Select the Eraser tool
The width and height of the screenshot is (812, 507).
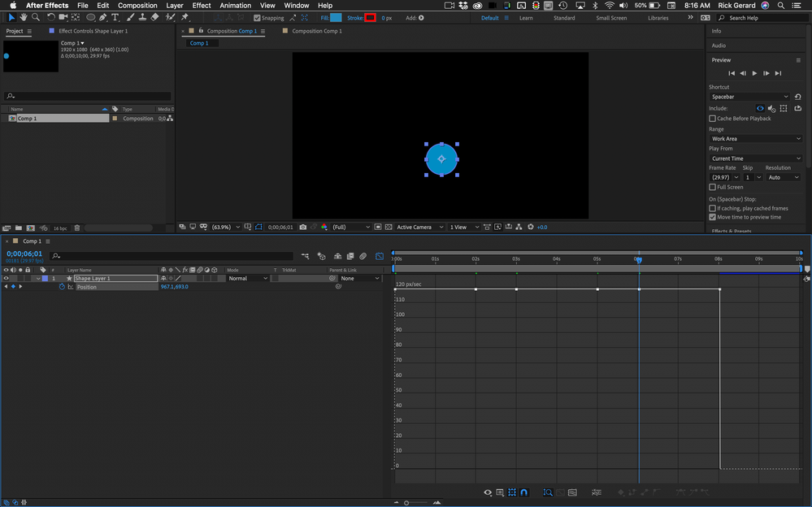click(154, 17)
